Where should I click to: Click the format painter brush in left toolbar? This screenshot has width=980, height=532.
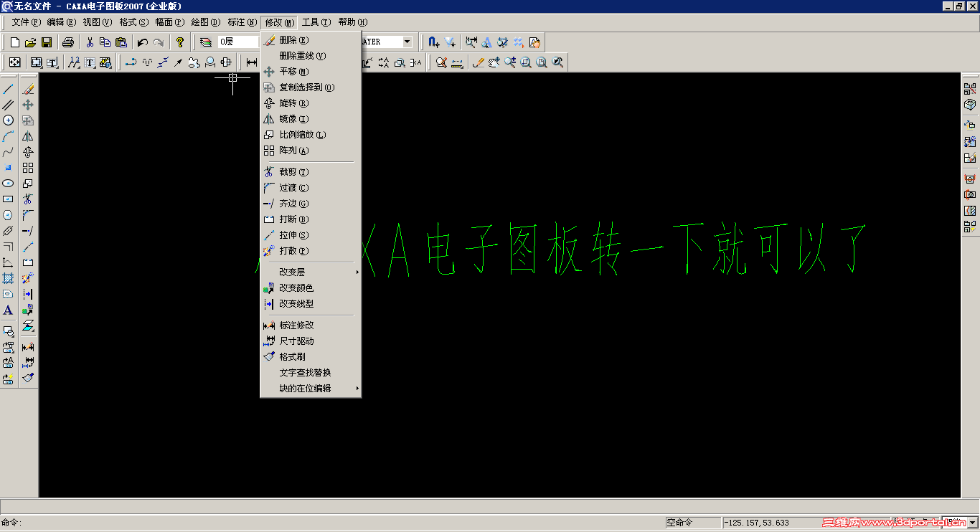(28, 377)
